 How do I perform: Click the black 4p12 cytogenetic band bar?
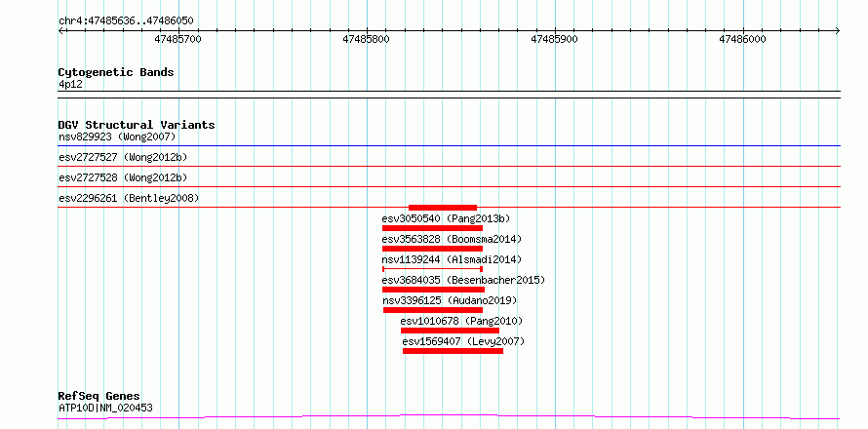449,95
